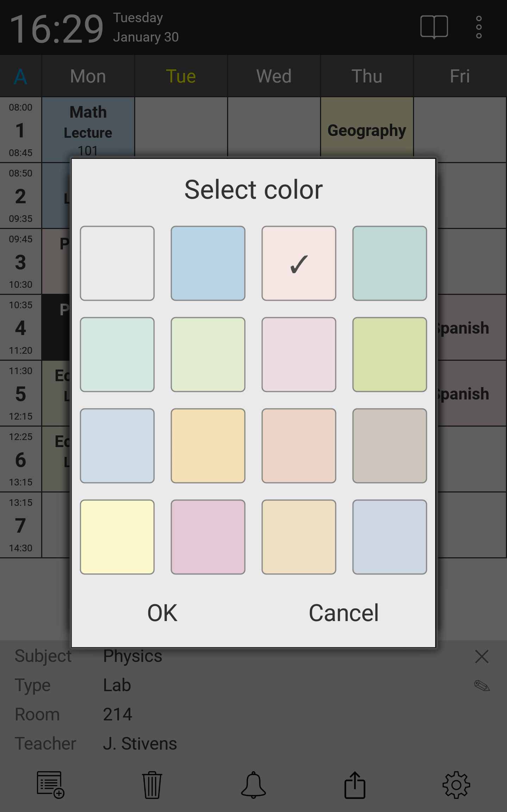
Task: Tap the pencil edit icon
Action: tap(482, 686)
